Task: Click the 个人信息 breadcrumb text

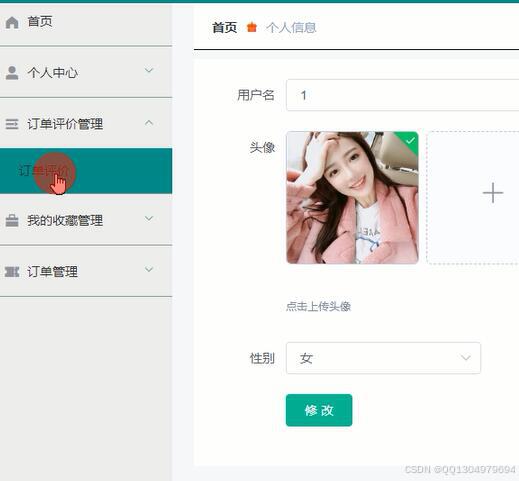Action: pyautogui.click(x=291, y=27)
